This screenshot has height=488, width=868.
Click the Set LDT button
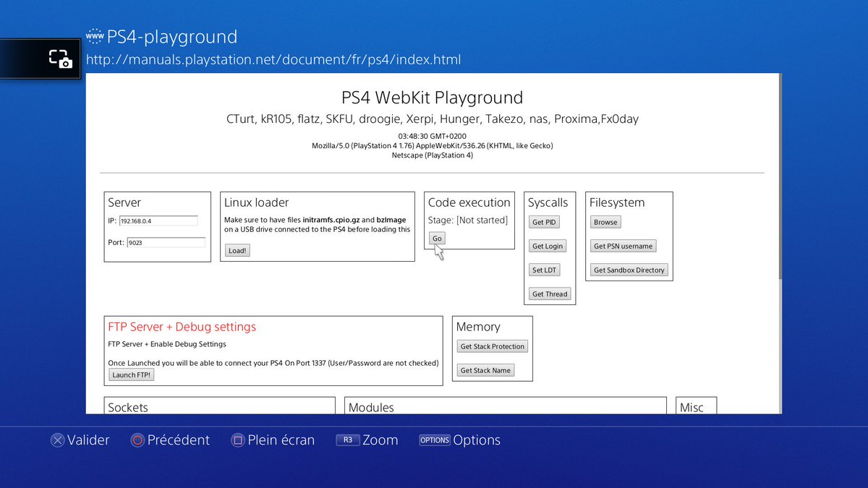[544, 270]
